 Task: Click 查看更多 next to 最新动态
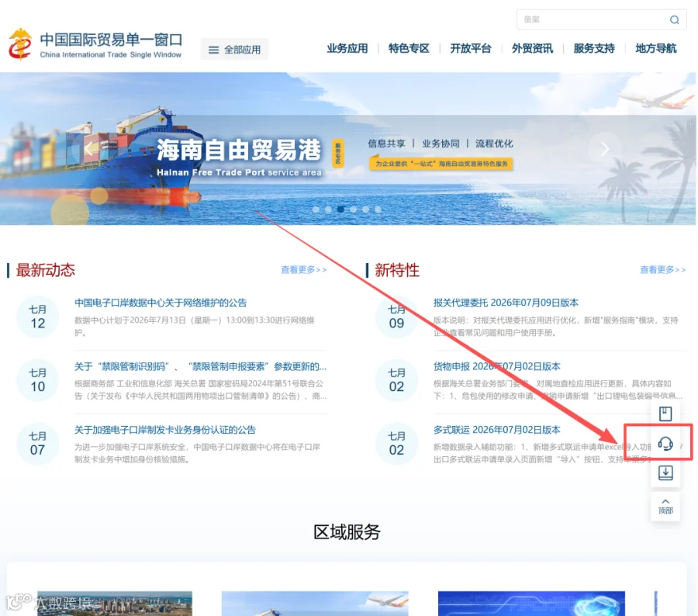(x=303, y=270)
